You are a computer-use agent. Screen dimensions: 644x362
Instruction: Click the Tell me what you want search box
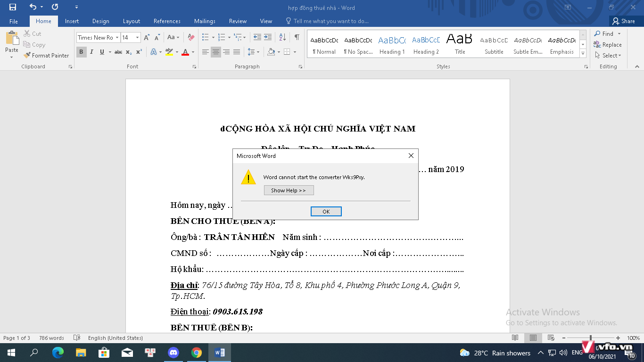point(327,21)
